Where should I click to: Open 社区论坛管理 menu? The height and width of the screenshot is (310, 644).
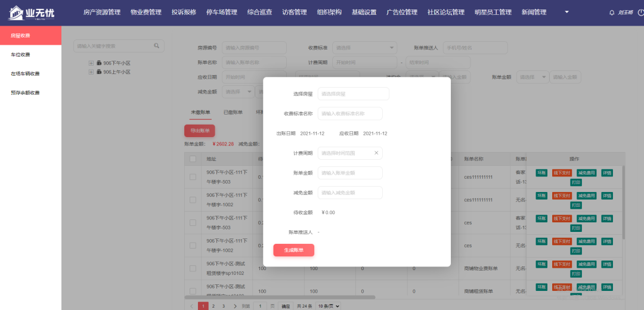(446, 13)
